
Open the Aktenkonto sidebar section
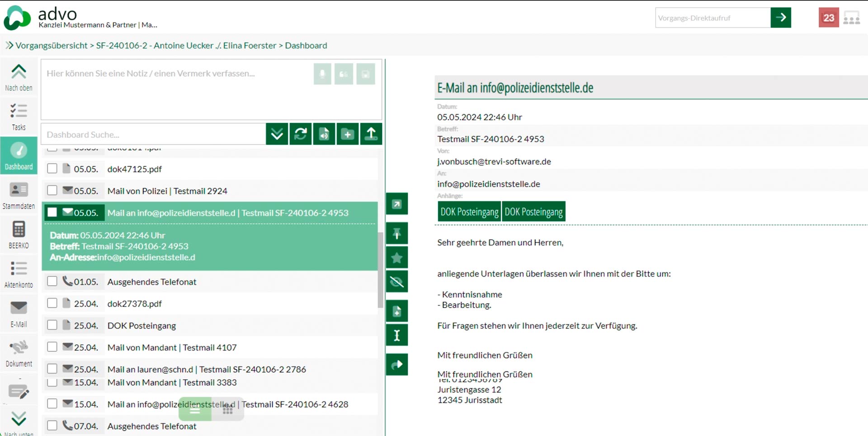pyautogui.click(x=19, y=274)
